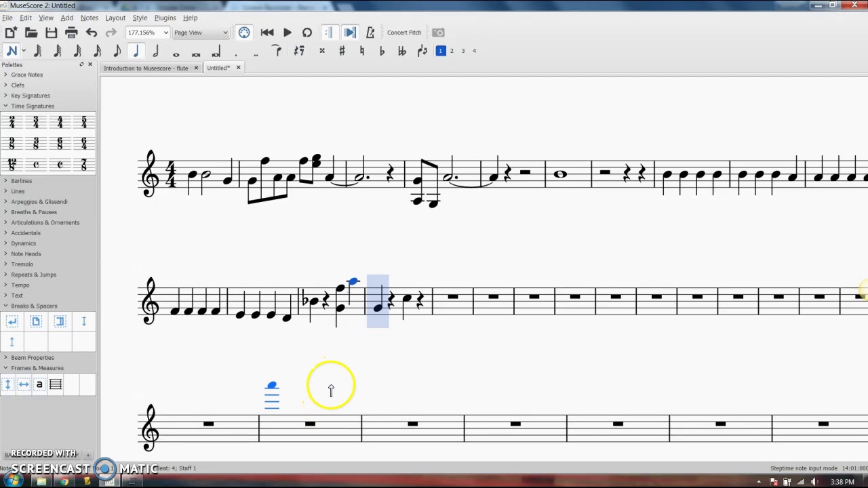Insert a text frame from Frames & Measures

[x=39, y=384]
